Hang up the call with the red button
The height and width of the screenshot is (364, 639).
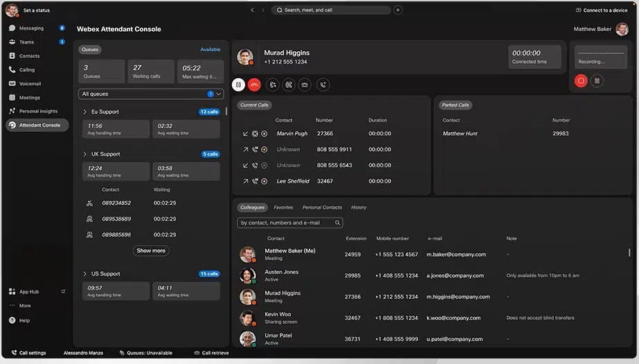255,84
